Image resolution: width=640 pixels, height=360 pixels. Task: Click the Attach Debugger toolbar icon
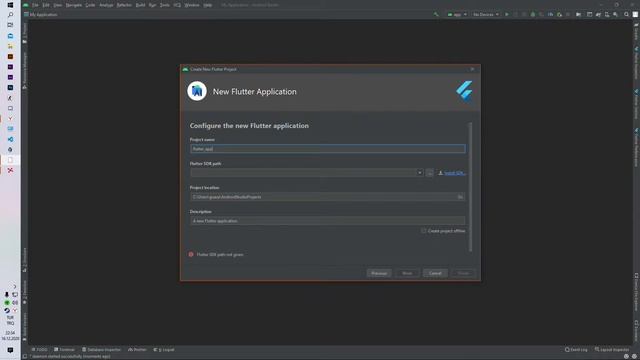pos(559,14)
